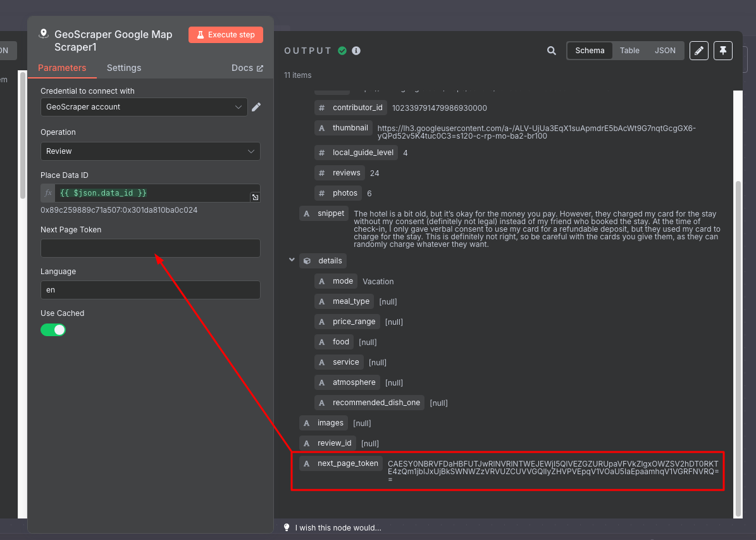Image resolution: width=756 pixels, height=540 pixels.
Task: Click the string type icon of thumbnail
Action: tap(321, 128)
